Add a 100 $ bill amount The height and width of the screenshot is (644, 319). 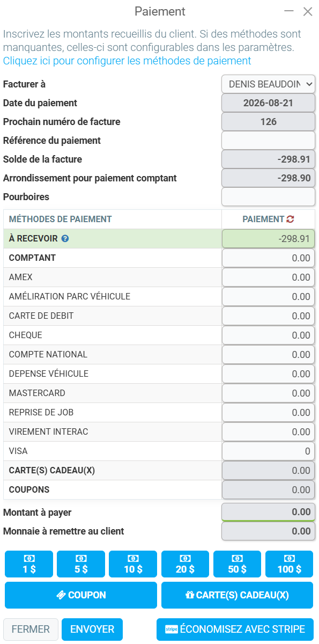tap(289, 564)
